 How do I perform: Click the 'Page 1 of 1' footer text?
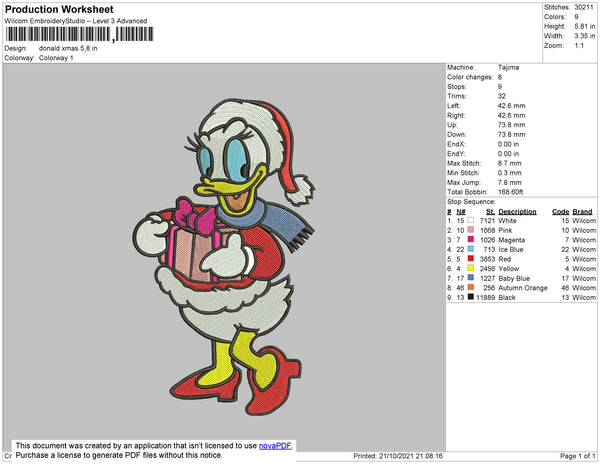point(578,456)
